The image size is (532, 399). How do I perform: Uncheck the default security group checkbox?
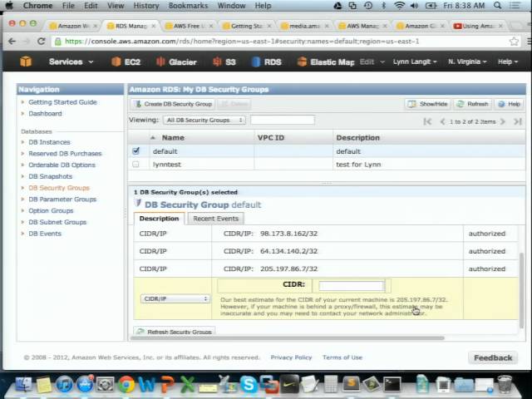tap(136, 150)
